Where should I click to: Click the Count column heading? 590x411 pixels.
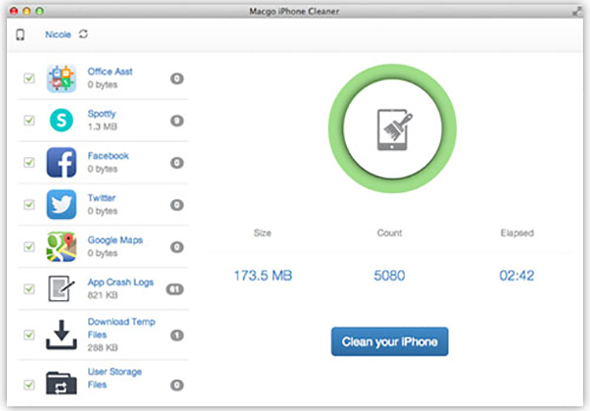389,233
